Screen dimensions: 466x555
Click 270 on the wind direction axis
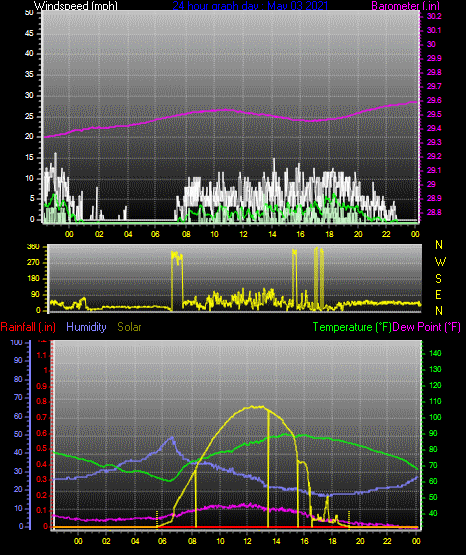pyautogui.click(x=33, y=263)
